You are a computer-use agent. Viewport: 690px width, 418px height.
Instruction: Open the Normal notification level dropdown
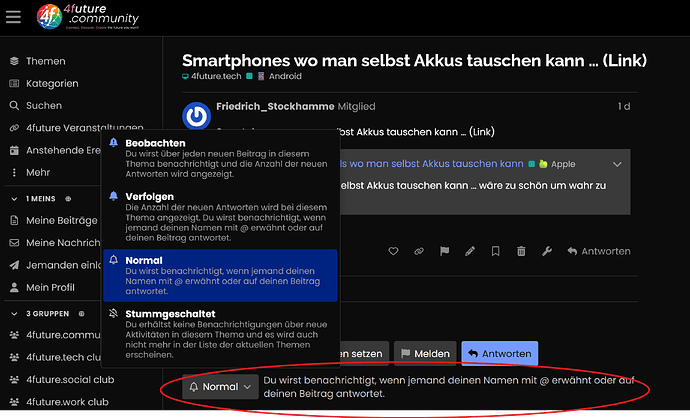click(x=220, y=387)
